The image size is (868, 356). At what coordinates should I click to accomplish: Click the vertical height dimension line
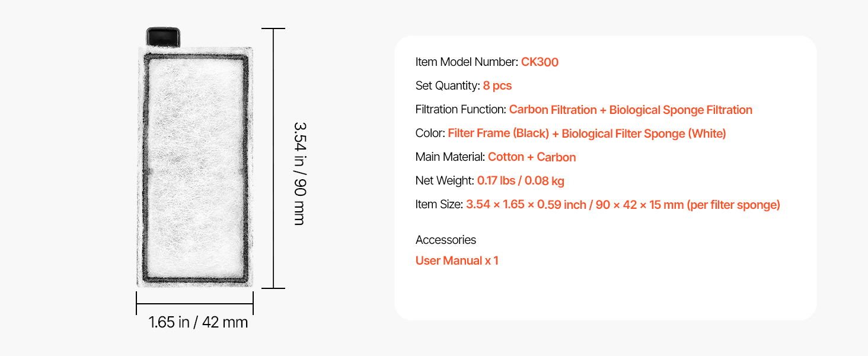coord(273,158)
